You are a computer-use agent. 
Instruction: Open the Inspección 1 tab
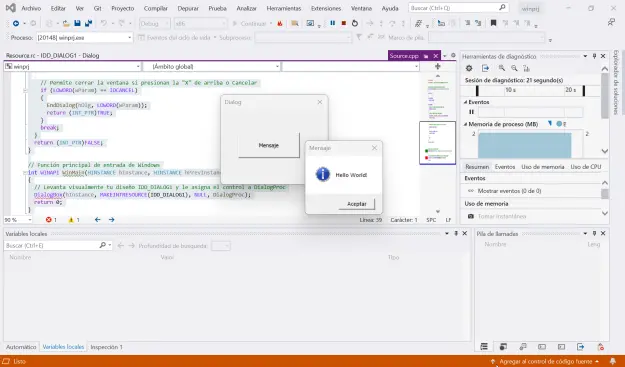(106, 347)
